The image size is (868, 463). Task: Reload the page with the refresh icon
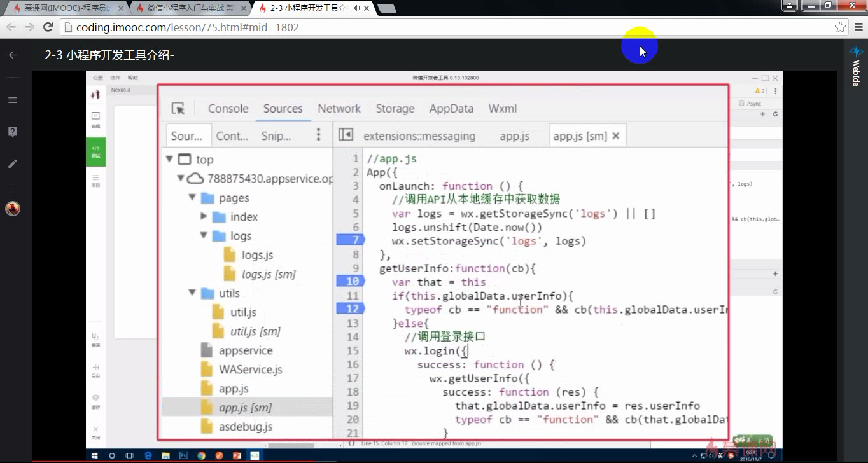(x=48, y=27)
